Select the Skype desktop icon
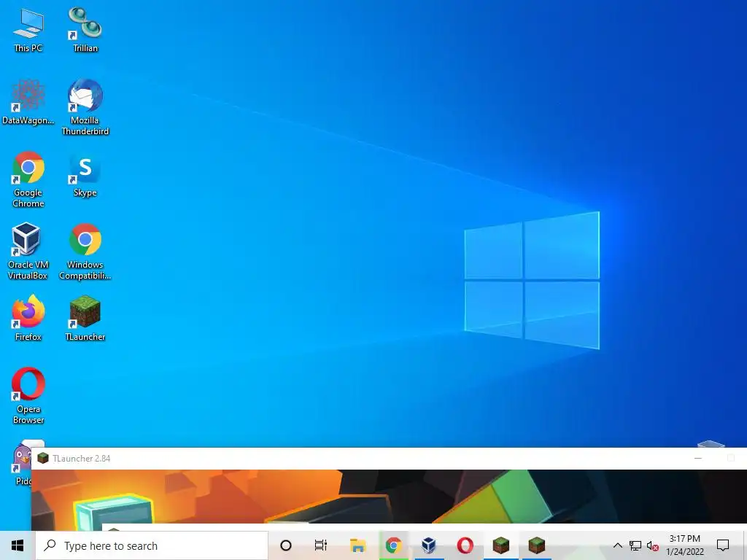This screenshot has height=560, width=747. (85, 175)
